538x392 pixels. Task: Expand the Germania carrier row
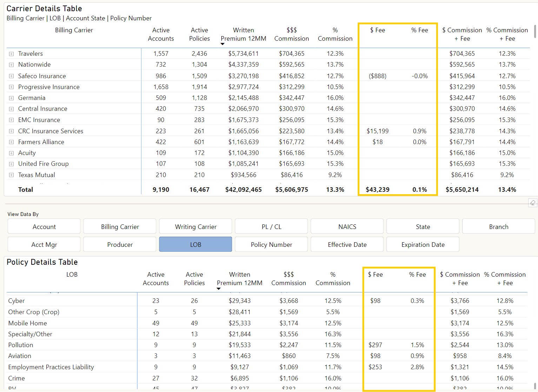(12, 98)
